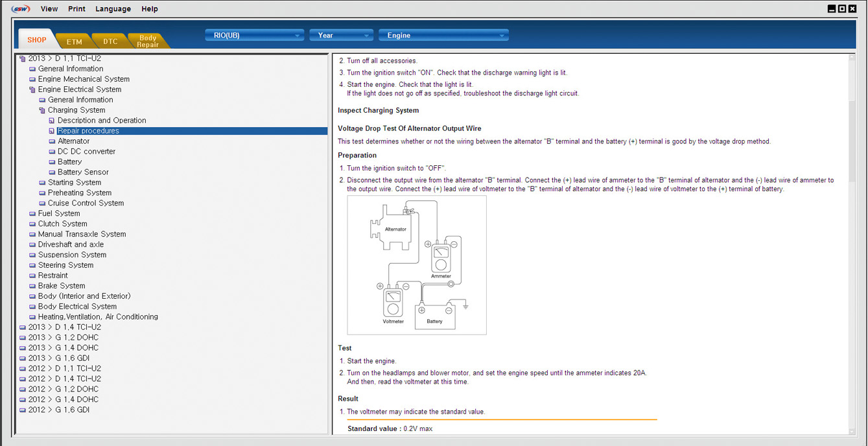Open the Engine selection dropdown
Screen dimensions: 868x446
coord(443,36)
